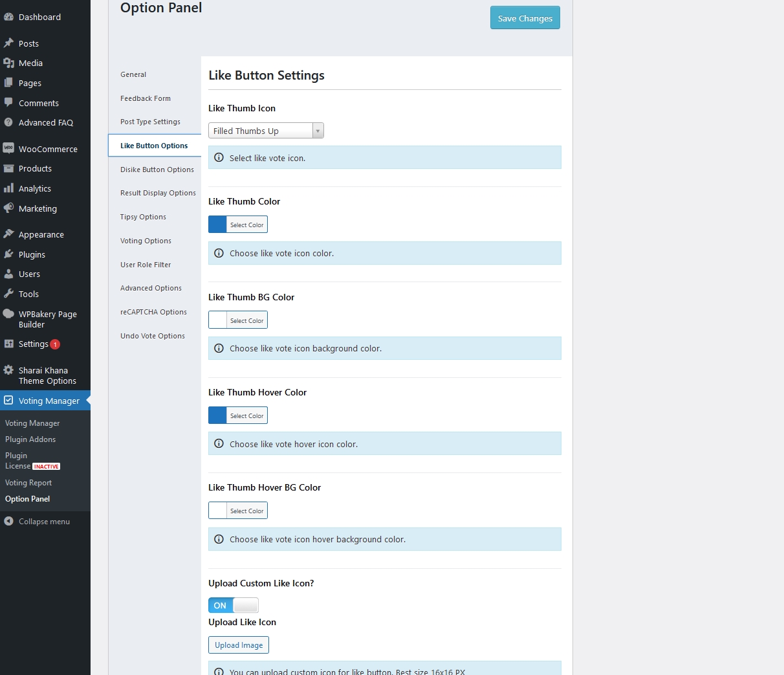Click the Tools wrench icon
Image resolution: width=784 pixels, height=675 pixels.
click(8, 294)
